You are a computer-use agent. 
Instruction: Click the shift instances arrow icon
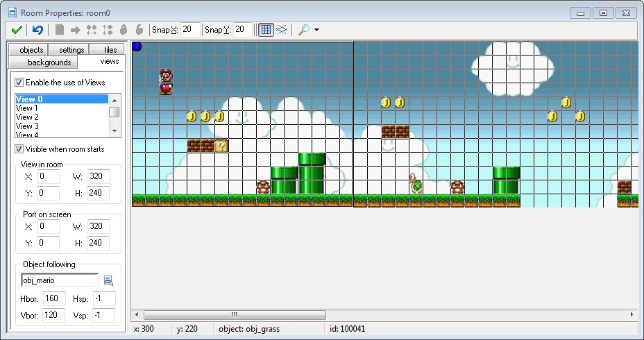coord(75,30)
